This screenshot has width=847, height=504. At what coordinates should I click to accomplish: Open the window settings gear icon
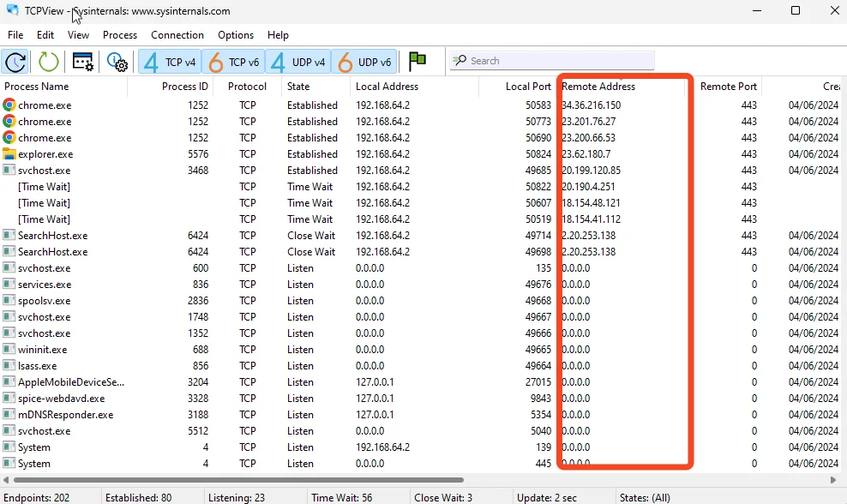click(83, 62)
